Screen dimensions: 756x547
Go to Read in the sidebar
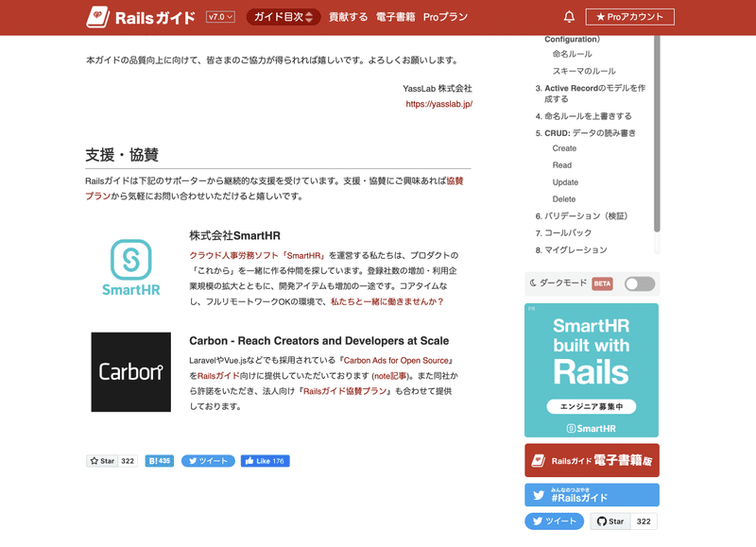pos(562,164)
